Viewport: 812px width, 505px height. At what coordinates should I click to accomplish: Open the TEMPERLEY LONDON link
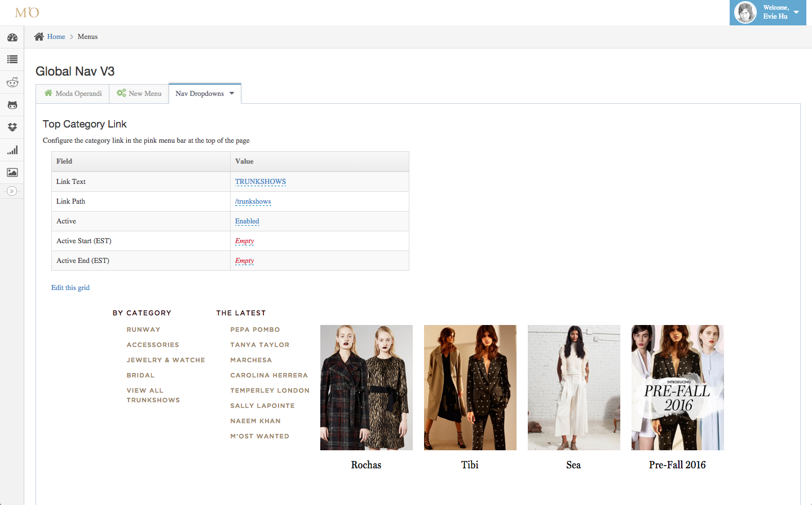[x=270, y=390]
